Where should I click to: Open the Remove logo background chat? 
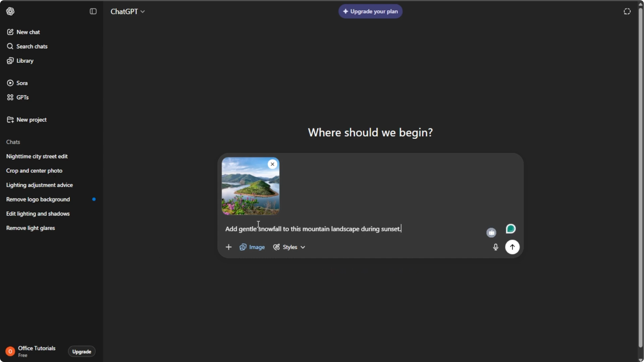click(38, 199)
